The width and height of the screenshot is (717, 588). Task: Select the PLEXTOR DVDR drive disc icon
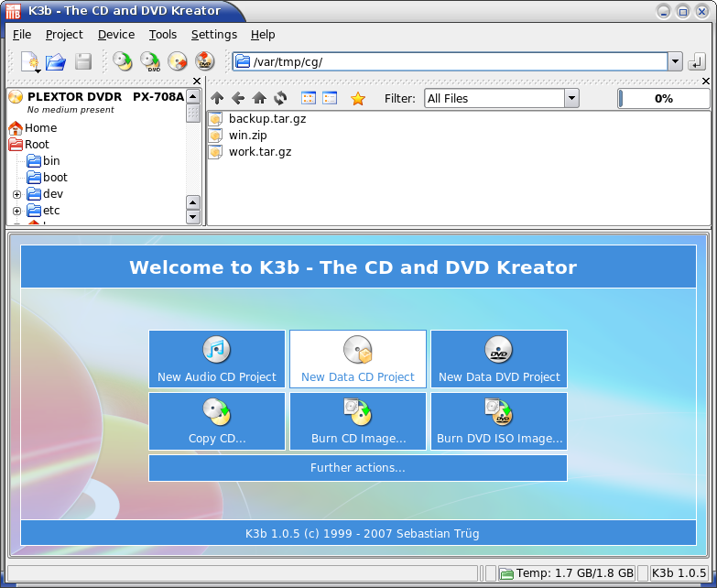(16, 97)
